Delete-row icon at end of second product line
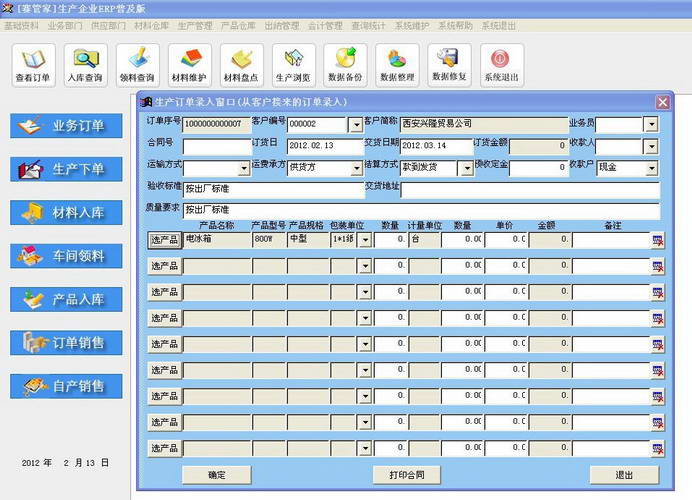Screen dimensions: 692x500 click(x=658, y=267)
